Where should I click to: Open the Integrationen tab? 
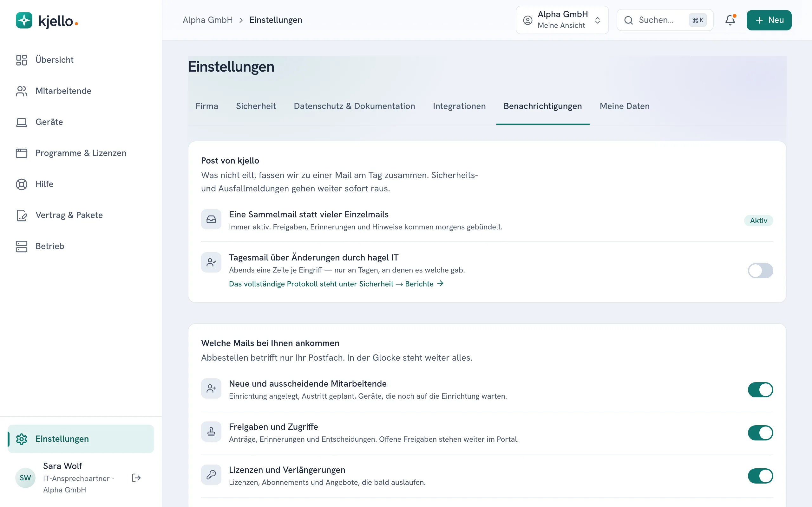[x=459, y=106]
